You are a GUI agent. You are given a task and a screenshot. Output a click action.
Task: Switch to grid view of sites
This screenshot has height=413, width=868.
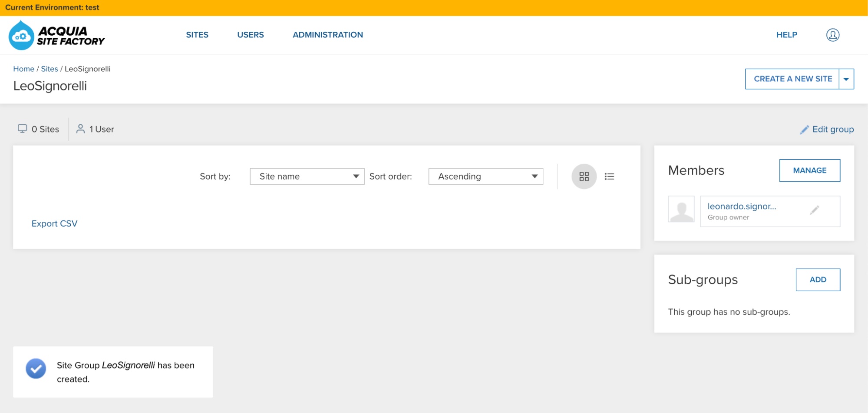coord(584,177)
